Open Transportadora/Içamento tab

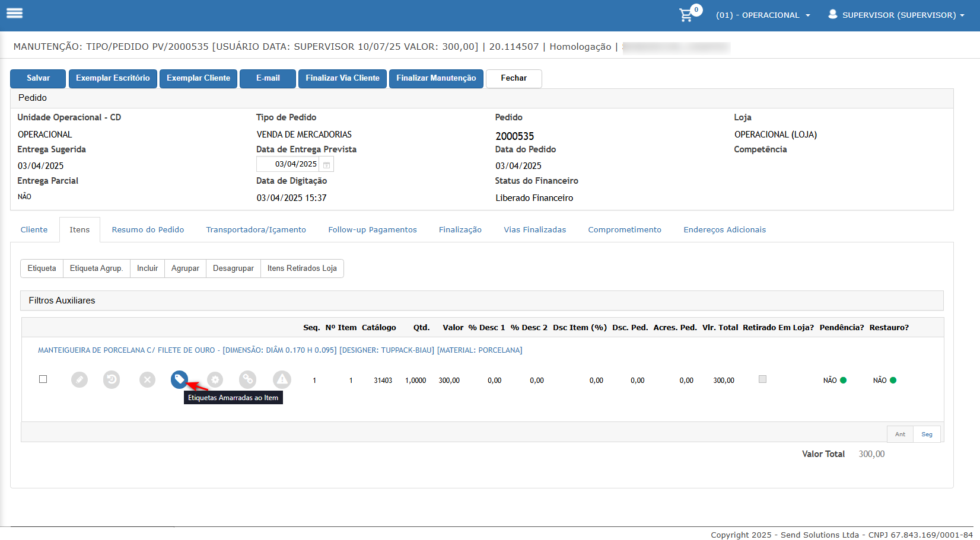[256, 230]
